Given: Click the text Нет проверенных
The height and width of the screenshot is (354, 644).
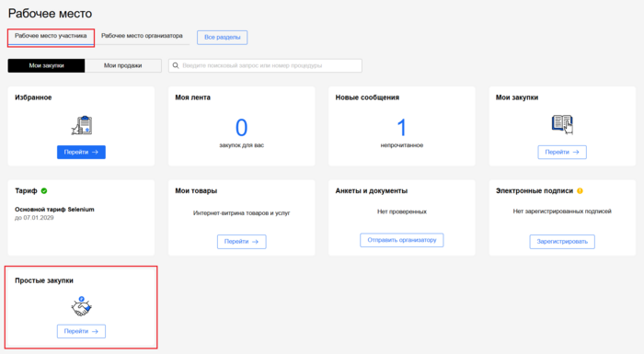Looking at the screenshot, I should [x=402, y=211].
